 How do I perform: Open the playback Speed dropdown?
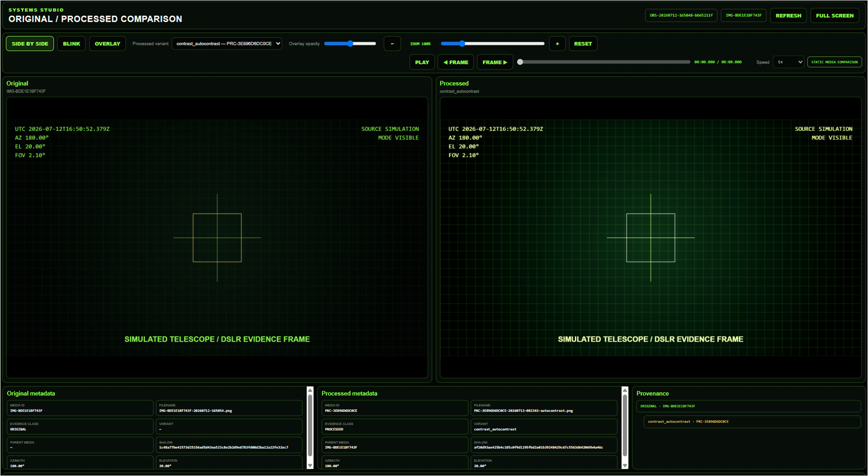[789, 62]
